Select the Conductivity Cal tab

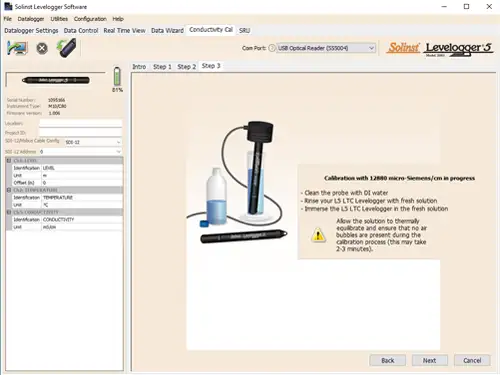coord(211,30)
